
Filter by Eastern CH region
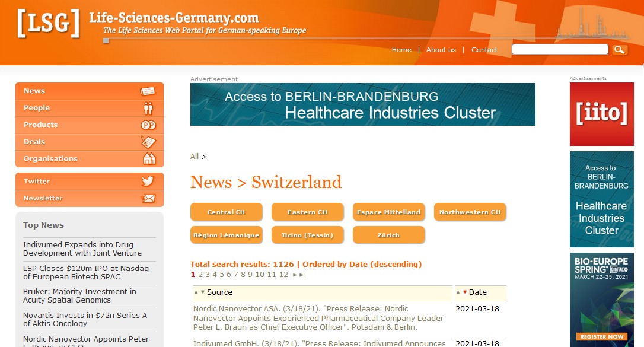coord(308,212)
